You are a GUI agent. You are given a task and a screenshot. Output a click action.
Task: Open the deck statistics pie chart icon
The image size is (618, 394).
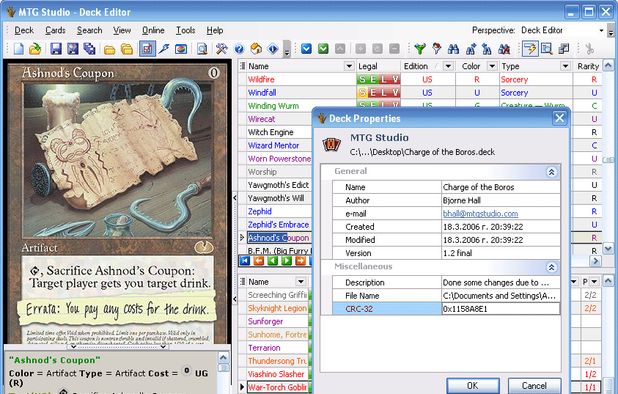[181, 49]
